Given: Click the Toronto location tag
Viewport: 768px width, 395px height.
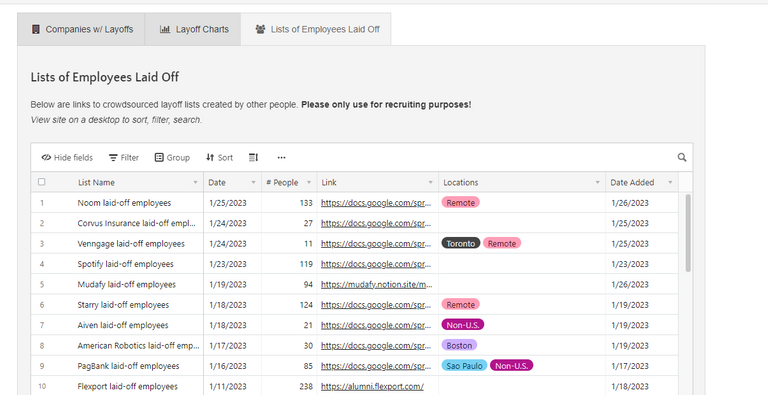Looking at the screenshot, I should click(460, 244).
